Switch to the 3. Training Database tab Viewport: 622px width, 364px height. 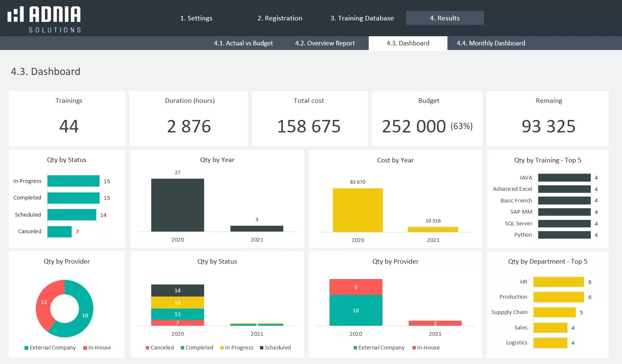click(362, 18)
